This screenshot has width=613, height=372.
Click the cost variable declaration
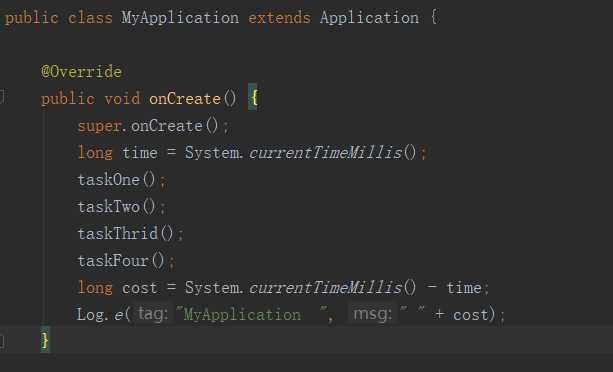[139, 288]
